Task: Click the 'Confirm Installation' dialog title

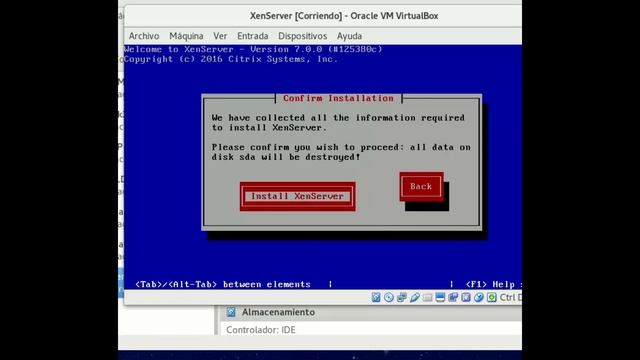Action: [338, 98]
